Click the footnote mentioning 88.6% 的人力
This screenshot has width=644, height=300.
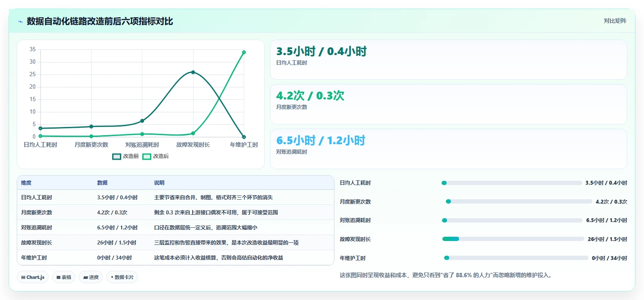(x=445, y=275)
